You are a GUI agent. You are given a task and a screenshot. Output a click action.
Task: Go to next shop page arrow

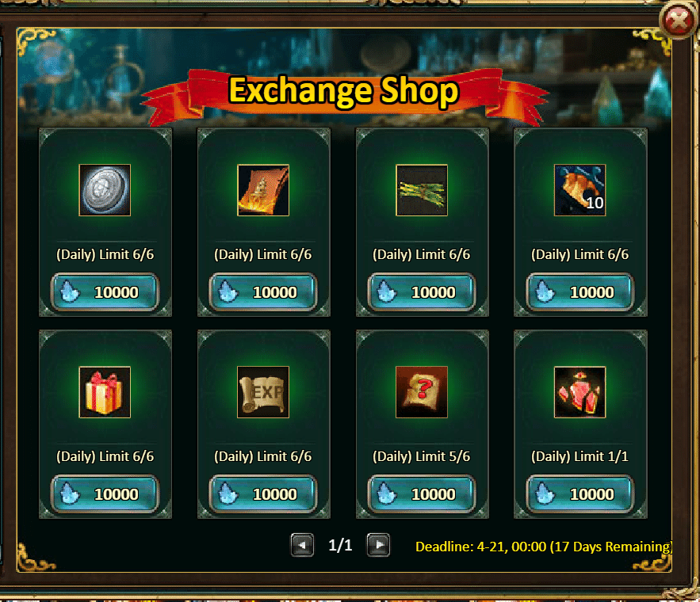(x=378, y=545)
